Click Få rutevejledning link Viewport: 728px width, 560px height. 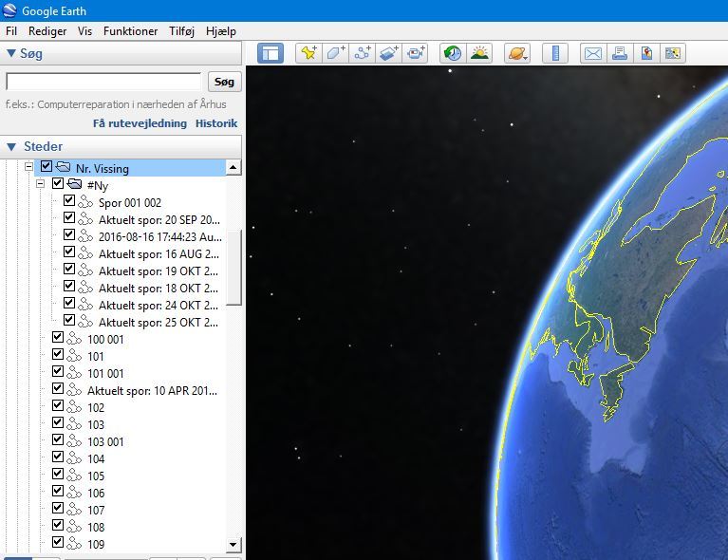(140, 123)
